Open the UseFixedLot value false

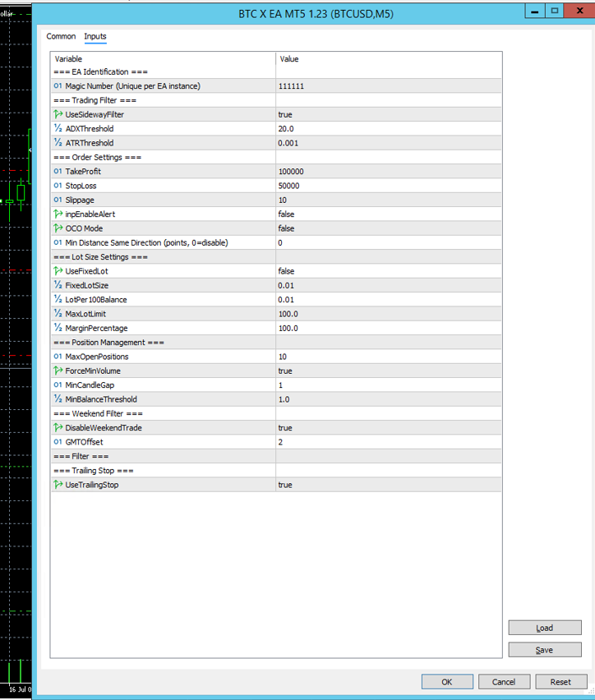click(x=389, y=271)
